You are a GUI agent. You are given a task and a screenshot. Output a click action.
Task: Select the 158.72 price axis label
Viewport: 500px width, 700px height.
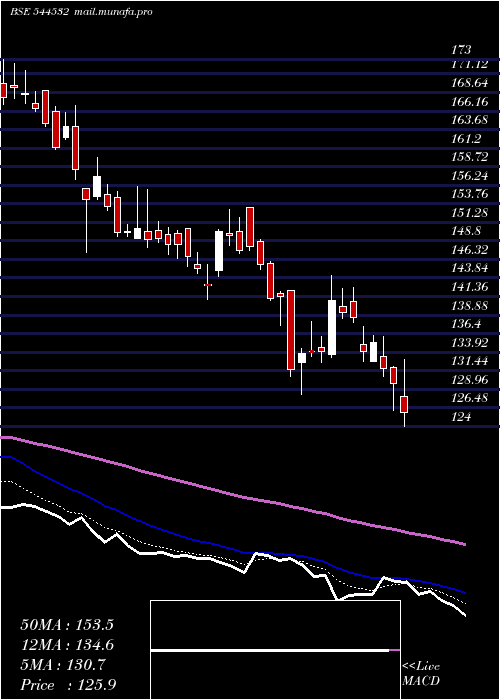click(469, 157)
